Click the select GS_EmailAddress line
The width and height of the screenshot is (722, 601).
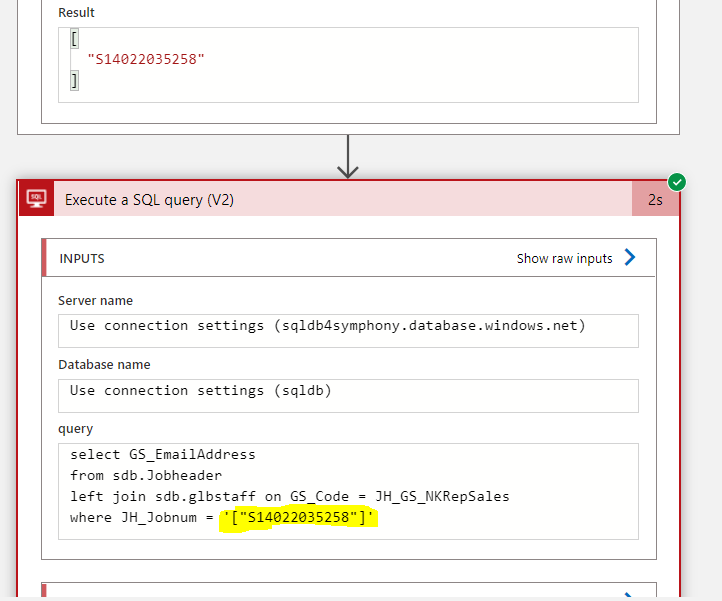click(x=163, y=455)
